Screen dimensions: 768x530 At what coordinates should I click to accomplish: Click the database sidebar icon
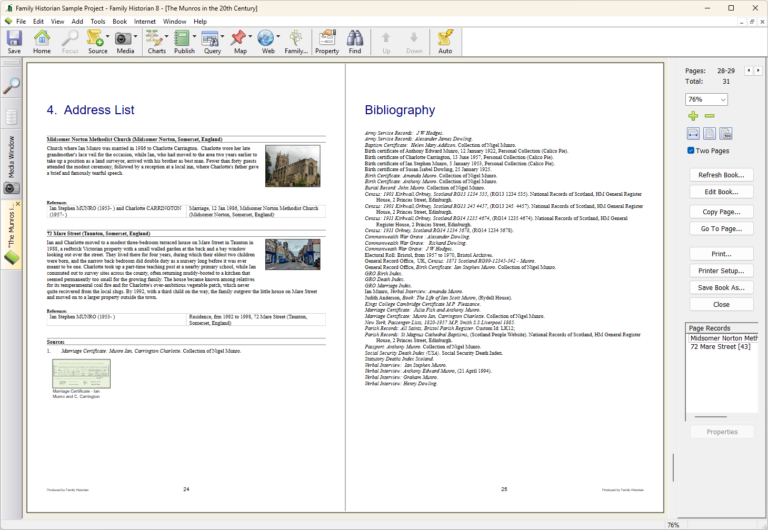click(11, 117)
